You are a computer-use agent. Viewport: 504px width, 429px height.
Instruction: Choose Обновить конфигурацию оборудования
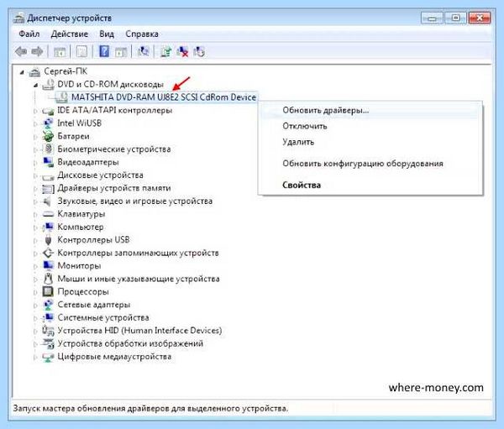370,164
